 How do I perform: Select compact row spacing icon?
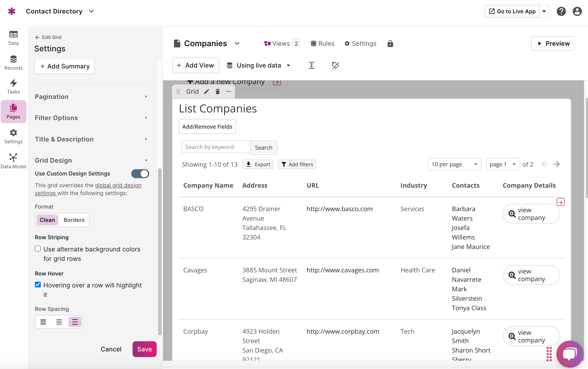pyautogui.click(x=43, y=322)
